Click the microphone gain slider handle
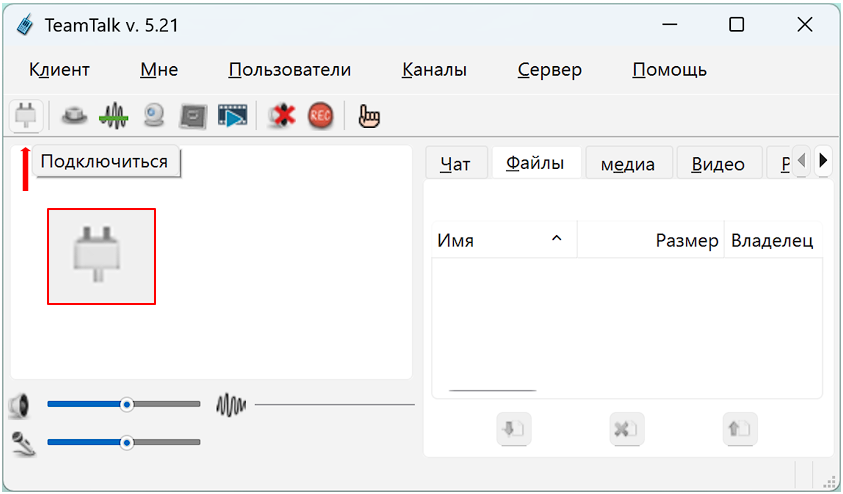 (127, 442)
